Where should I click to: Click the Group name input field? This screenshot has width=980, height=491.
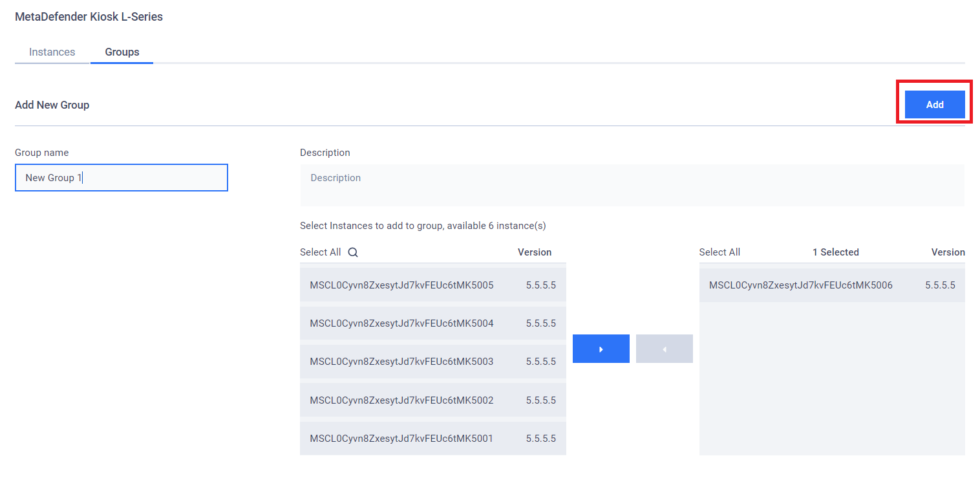coord(122,178)
